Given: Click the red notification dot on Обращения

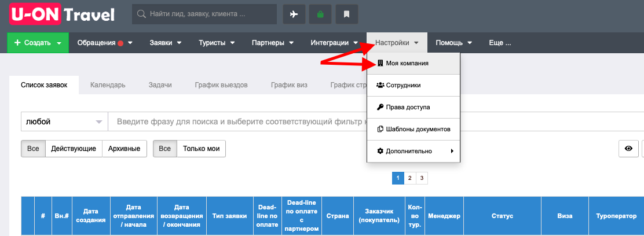Looking at the screenshot, I should click(x=120, y=43).
